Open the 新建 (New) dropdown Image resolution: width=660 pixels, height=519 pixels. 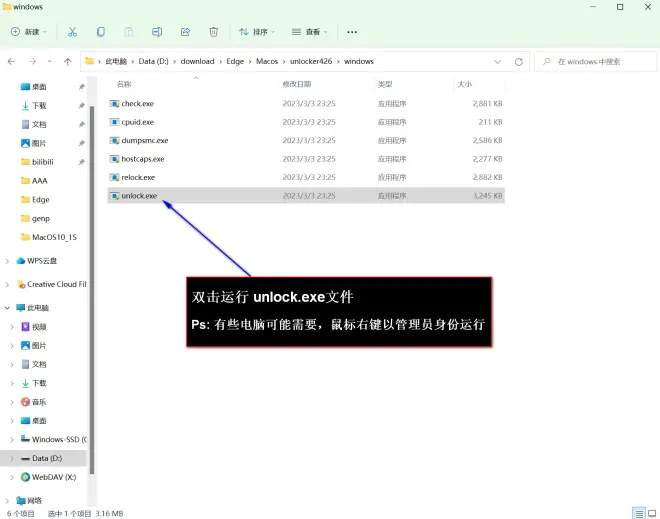(x=29, y=32)
